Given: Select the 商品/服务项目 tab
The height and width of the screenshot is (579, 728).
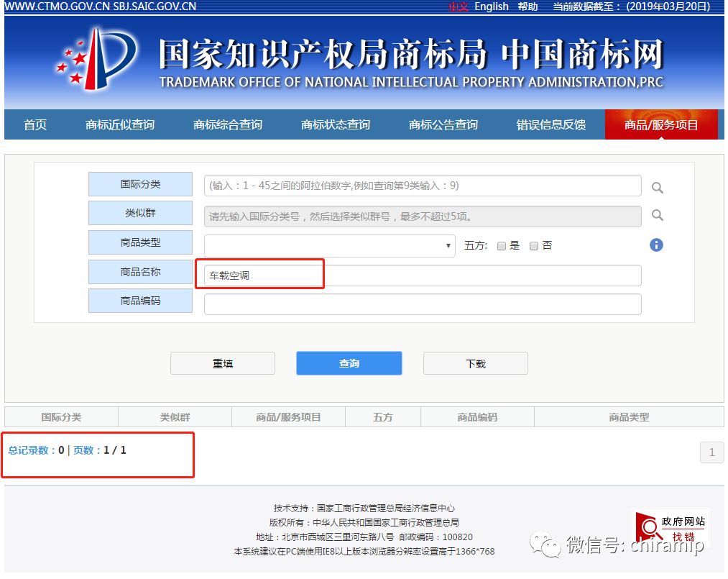Looking at the screenshot, I should tap(661, 124).
